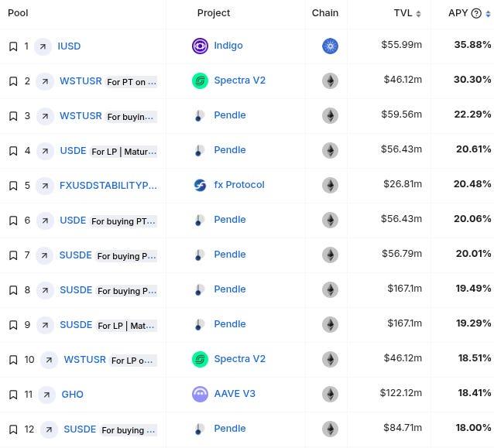Sort table by TVL arrows

[418, 14]
